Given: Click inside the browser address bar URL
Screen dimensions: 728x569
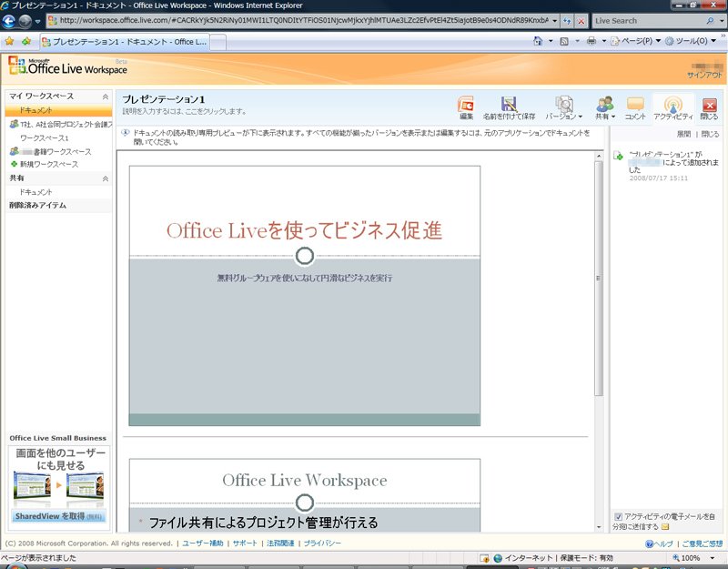Looking at the screenshot, I should 303,21.
